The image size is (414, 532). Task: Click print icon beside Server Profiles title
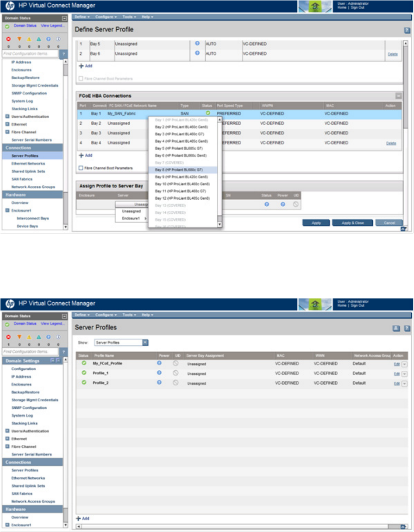pos(396,329)
